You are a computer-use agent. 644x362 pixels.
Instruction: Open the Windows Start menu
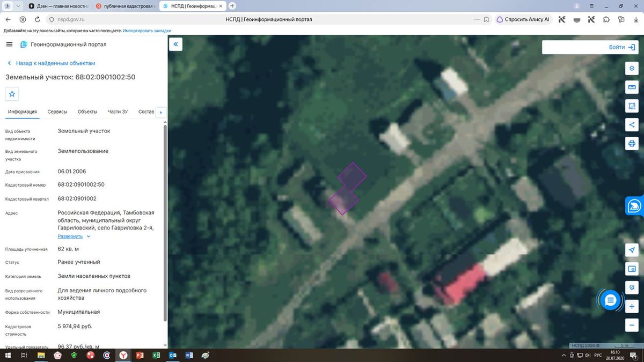[8, 355]
